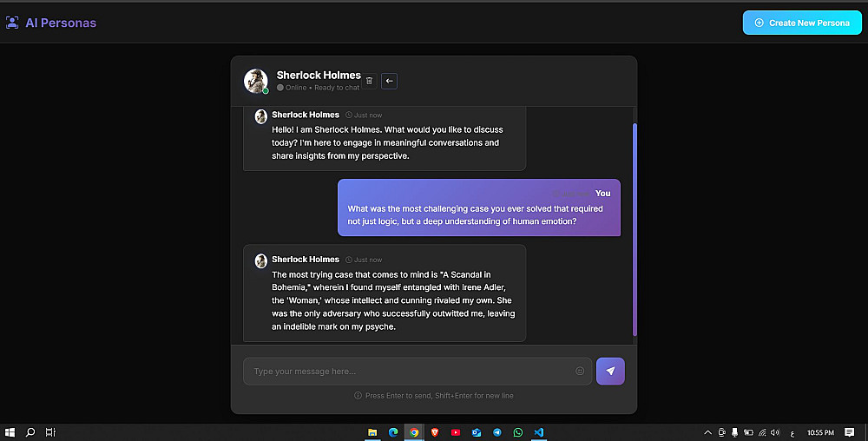The image size is (868, 441).
Task: Open the Windows Start menu
Action: (x=10, y=432)
